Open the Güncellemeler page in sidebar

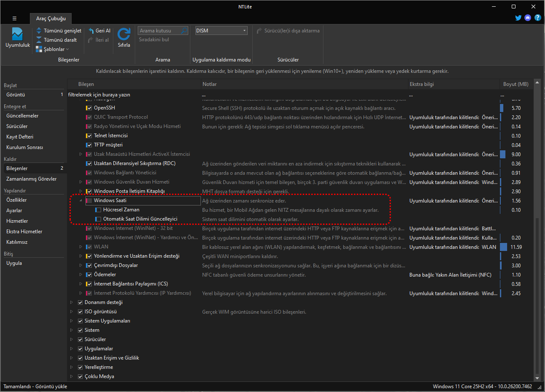tap(34, 116)
